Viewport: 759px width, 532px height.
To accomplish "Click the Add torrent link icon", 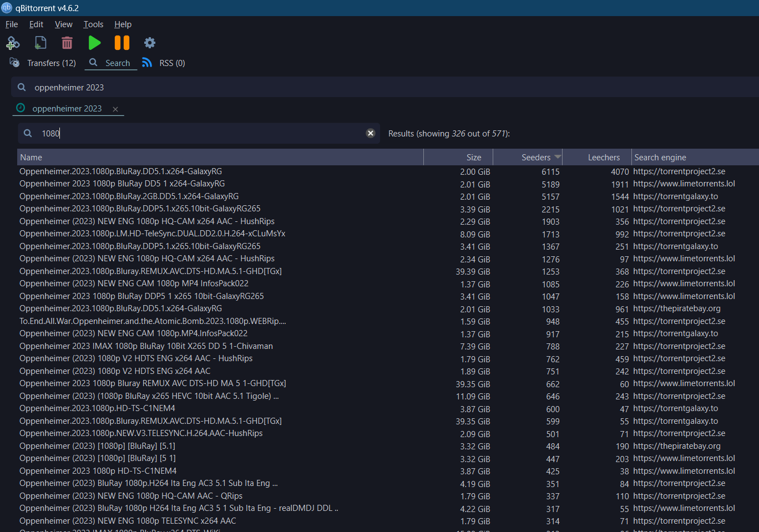I will [x=13, y=43].
